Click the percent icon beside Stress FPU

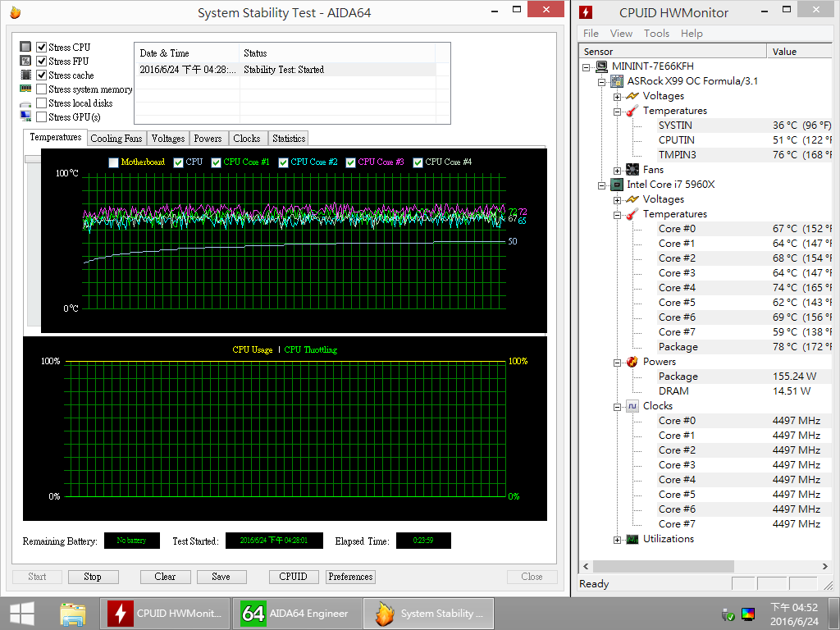(25, 61)
